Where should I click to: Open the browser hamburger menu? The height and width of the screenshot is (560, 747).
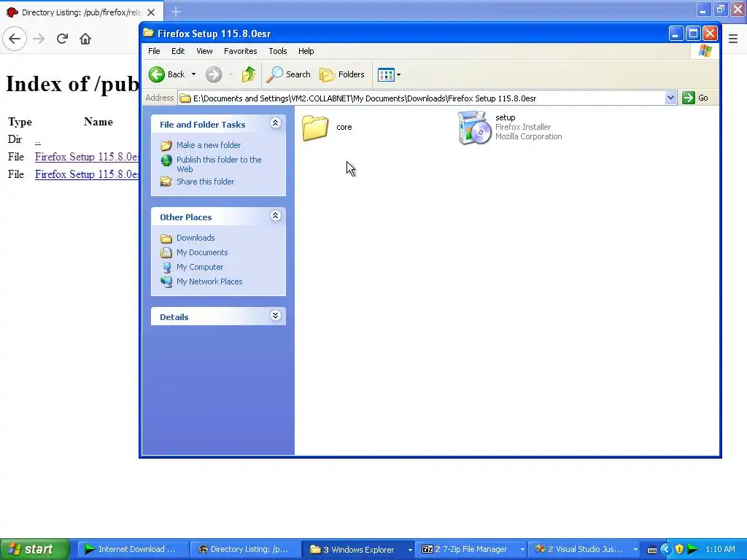coord(733,39)
